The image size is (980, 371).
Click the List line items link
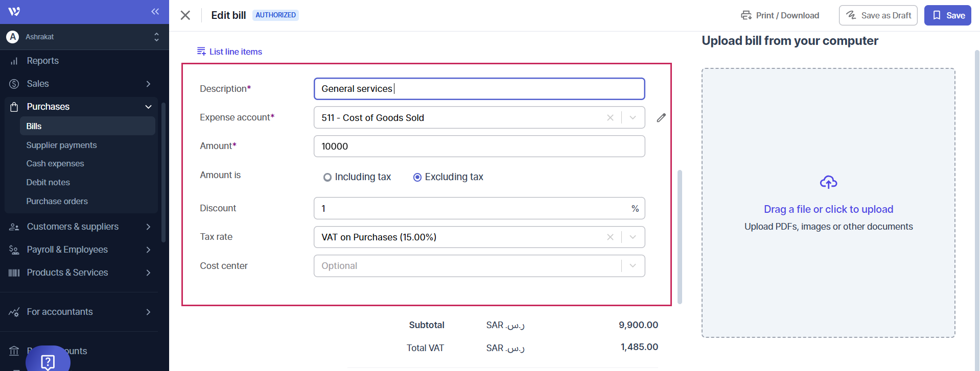click(x=229, y=52)
